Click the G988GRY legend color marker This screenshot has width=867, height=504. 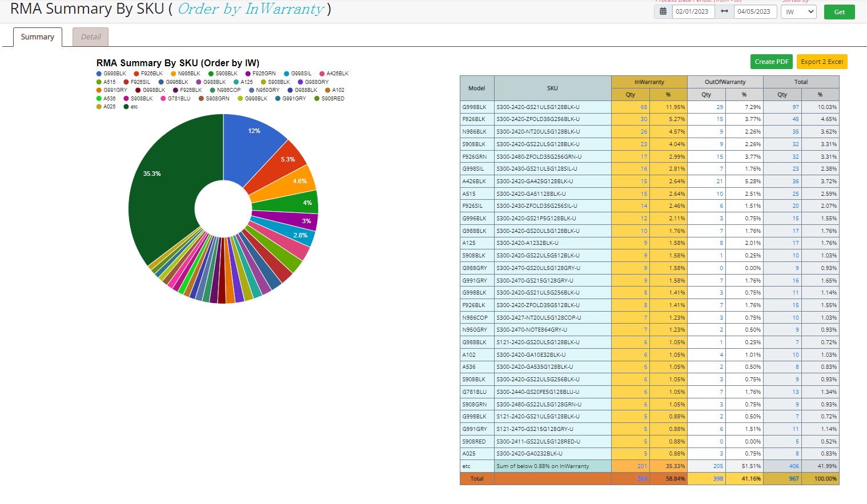pyautogui.click(x=300, y=82)
